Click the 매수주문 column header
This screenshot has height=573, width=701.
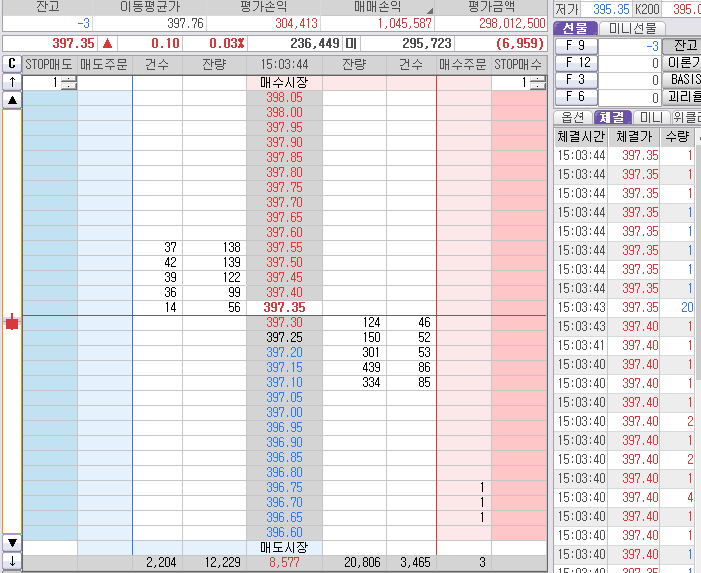[x=463, y=64]
